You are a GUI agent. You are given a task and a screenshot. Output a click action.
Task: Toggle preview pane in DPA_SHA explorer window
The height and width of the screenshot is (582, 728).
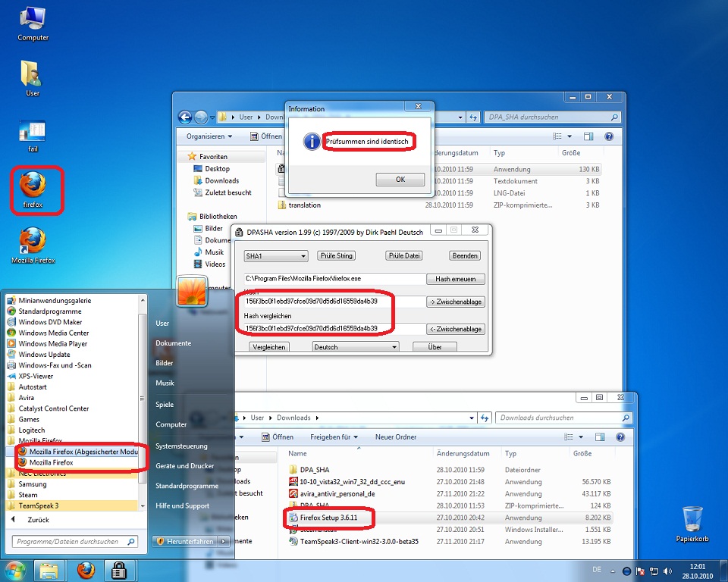pos(588,136)
